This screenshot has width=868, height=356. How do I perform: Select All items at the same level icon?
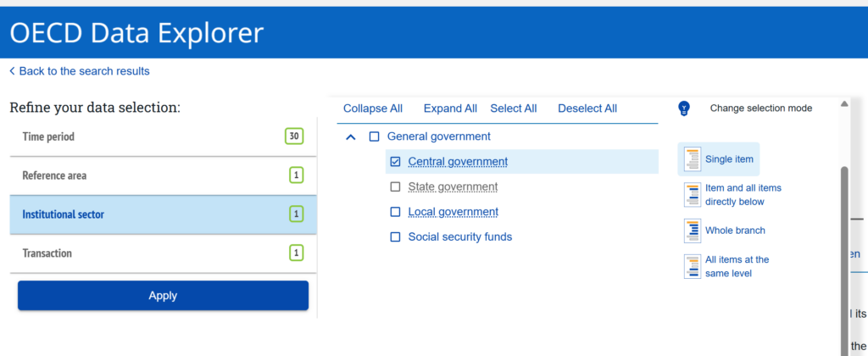(x=693, y=266)
